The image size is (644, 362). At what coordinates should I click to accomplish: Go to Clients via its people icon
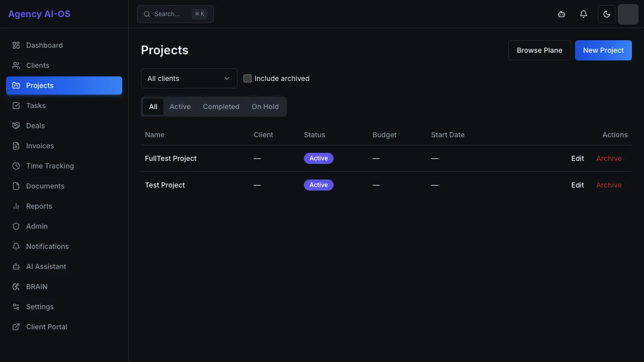16,65
